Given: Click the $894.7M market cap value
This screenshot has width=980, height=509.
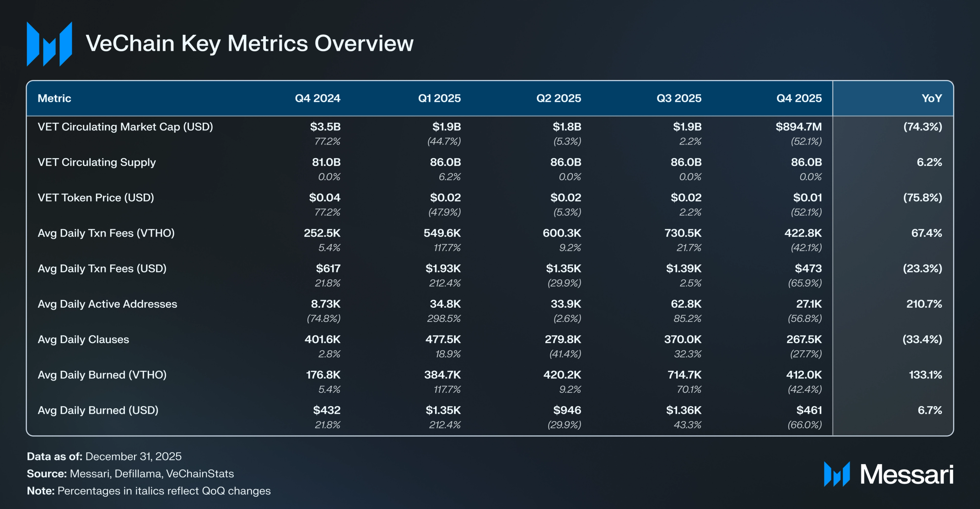Looking at the screenshot, I should coord(798,127).
